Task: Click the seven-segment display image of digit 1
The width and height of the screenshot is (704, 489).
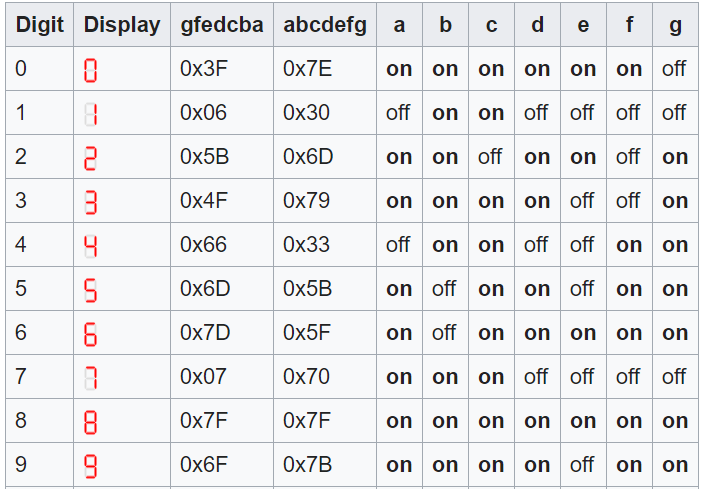Action: point(91,114)
